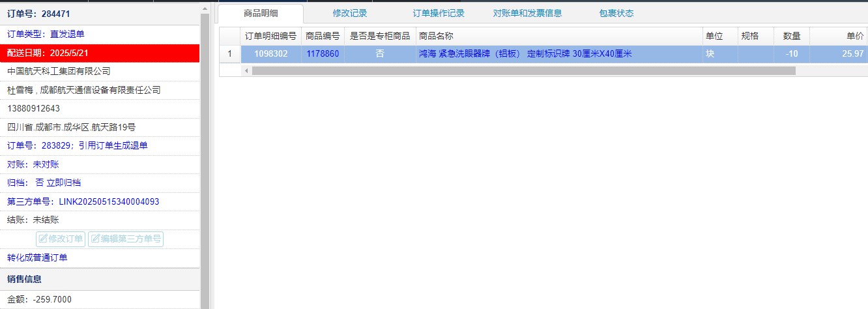Click the edit icon on 修改订单

pos(43,239)
